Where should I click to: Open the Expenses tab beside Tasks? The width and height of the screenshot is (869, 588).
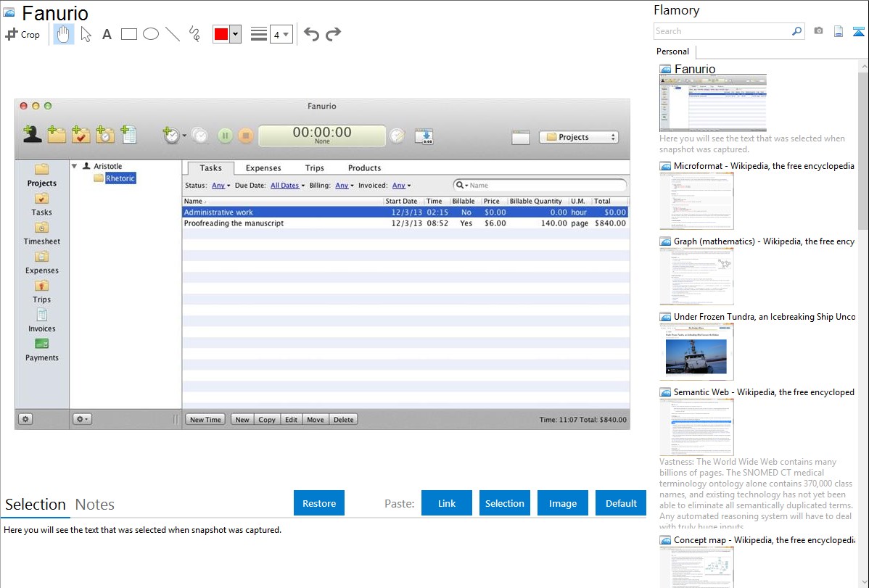[263, 168]
